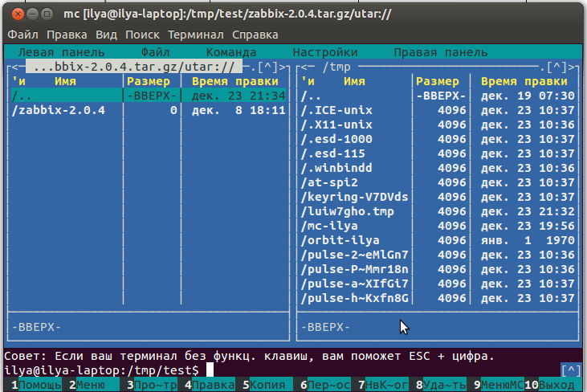587x392 pixels.
Task: Click command line history [^] indicator
Action: [571, 370]
